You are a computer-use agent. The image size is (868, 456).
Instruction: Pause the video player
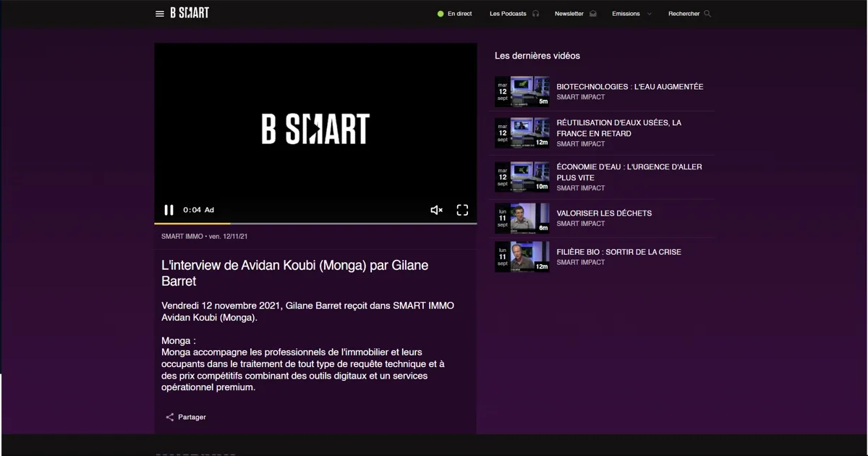click(x=169, y=210)
